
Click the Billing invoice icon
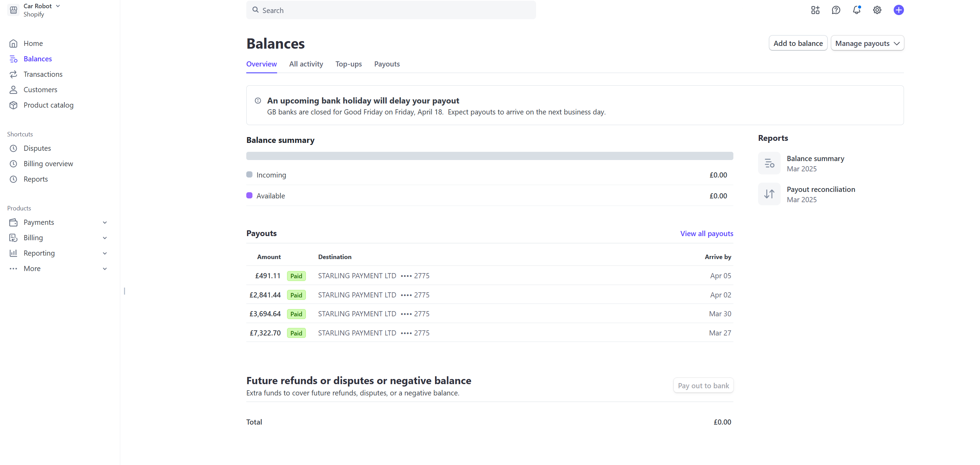pyautogui.click(x=13, y=238)
